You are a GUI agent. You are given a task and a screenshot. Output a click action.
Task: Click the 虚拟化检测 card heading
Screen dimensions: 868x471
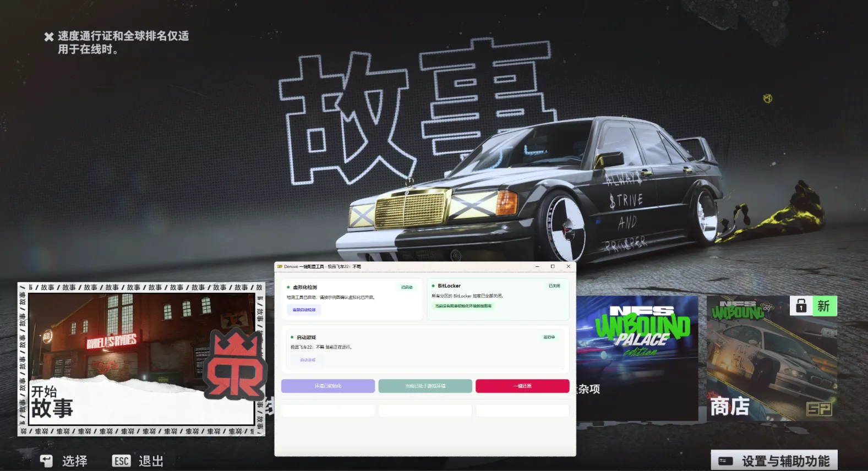coord(305,287)
